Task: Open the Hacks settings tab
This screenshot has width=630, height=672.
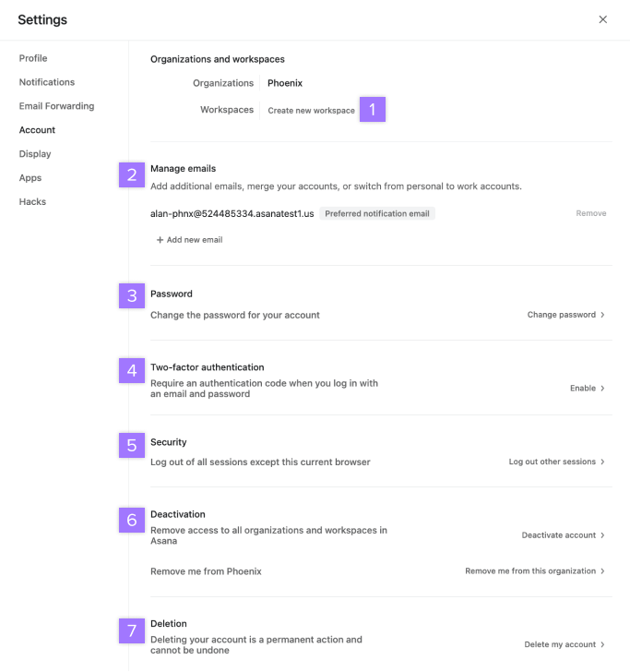Action: pyautogui.click(x=32, y=202)
